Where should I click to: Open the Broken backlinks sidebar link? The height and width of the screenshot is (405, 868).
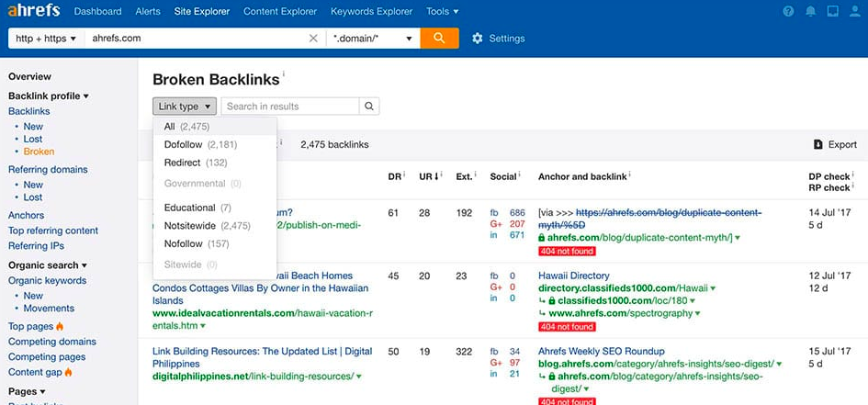pyautogui.click(x=39, y=152)
